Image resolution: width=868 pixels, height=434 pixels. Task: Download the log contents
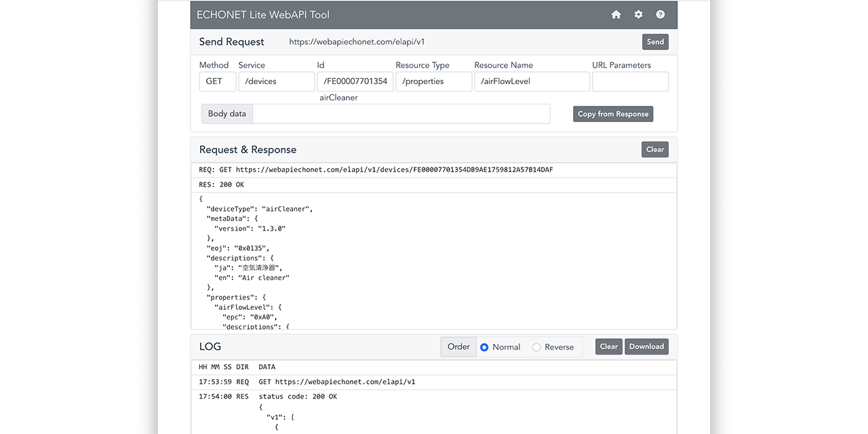646,347
